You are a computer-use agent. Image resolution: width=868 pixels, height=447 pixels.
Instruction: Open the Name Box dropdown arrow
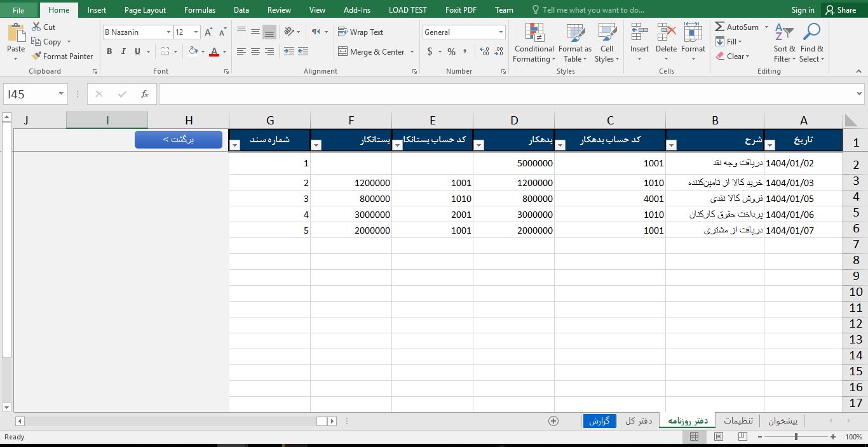tap(62, 94)
